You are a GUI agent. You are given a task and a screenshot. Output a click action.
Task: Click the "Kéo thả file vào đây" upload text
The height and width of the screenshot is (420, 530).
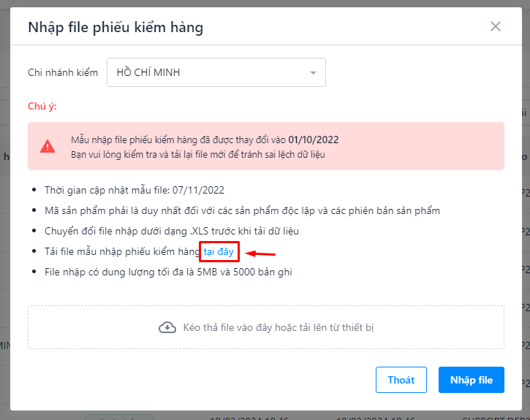point(279,327)
